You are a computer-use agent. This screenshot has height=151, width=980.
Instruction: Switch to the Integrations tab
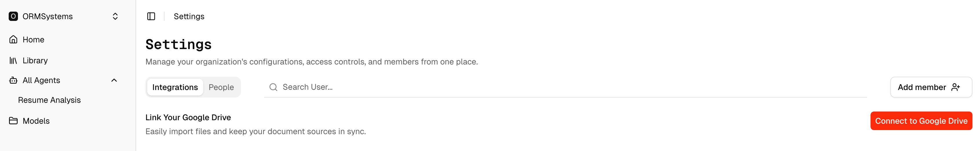pos(175,87)
